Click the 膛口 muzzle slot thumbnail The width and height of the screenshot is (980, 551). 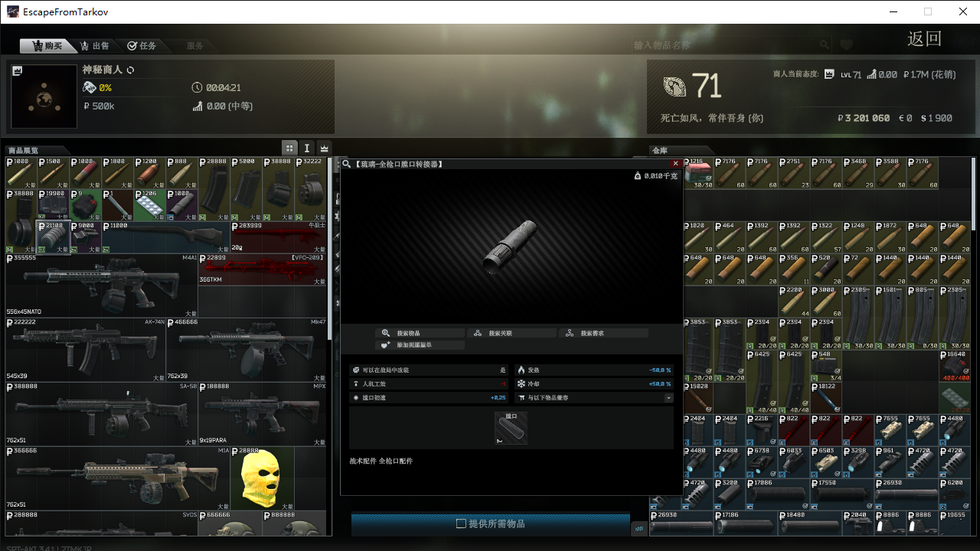(511, 429)
